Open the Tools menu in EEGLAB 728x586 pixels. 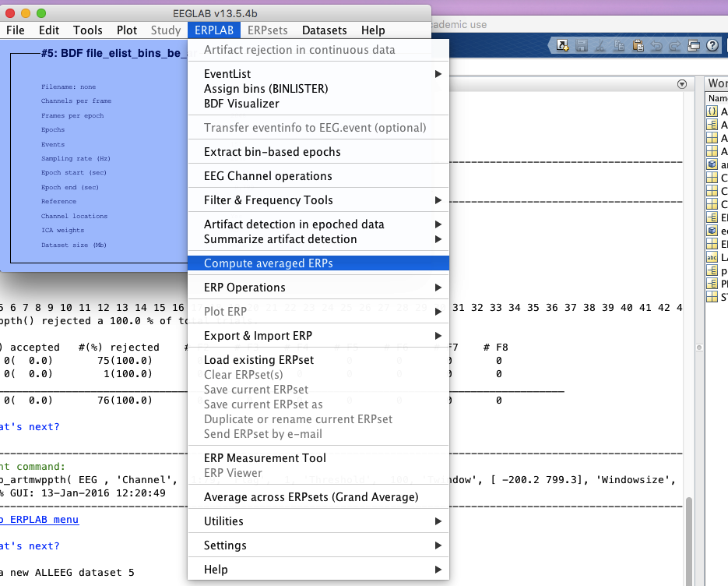point(88,30)
